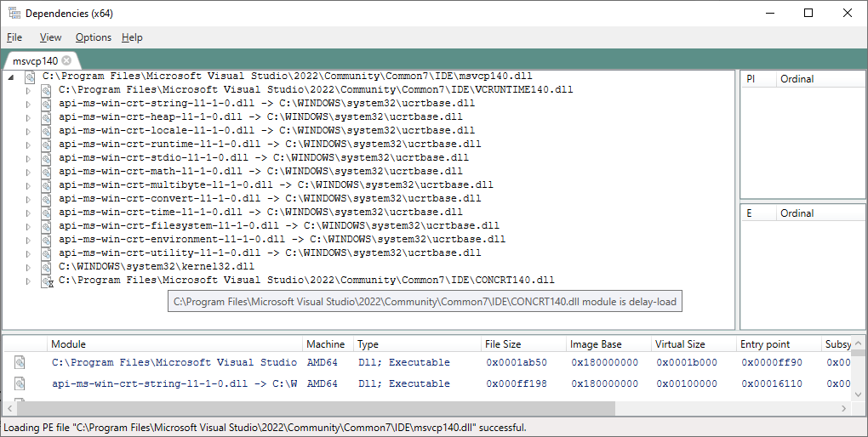Click icon of api-ms-win-crt-multibyte-l1-1-0.dll row
Viewport: 868px width, 437px height.
pos(47,185)
